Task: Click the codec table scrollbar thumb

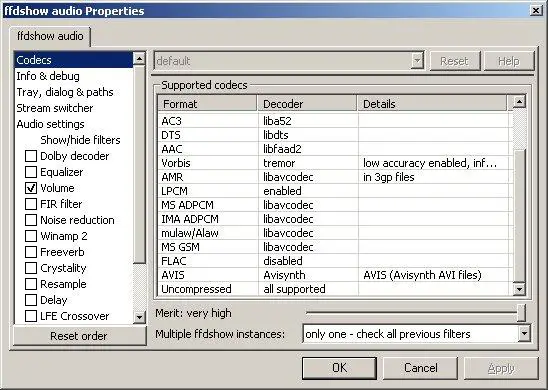Action: tap(519, 215)
